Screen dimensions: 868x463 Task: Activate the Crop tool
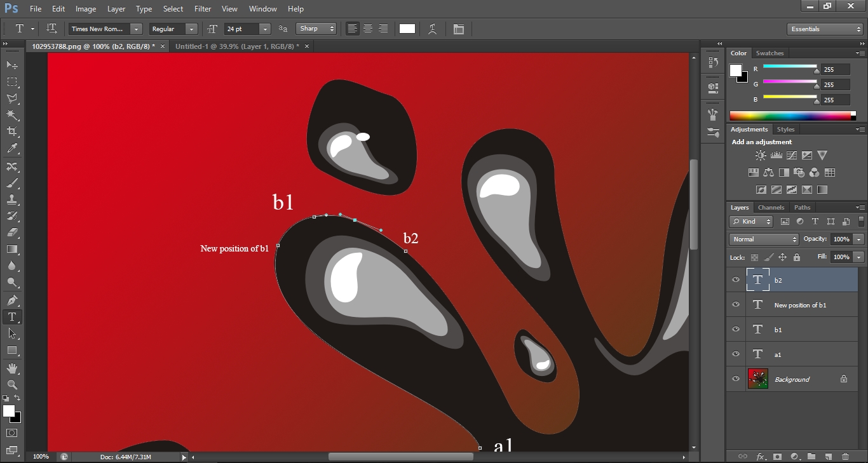point(11,130)
